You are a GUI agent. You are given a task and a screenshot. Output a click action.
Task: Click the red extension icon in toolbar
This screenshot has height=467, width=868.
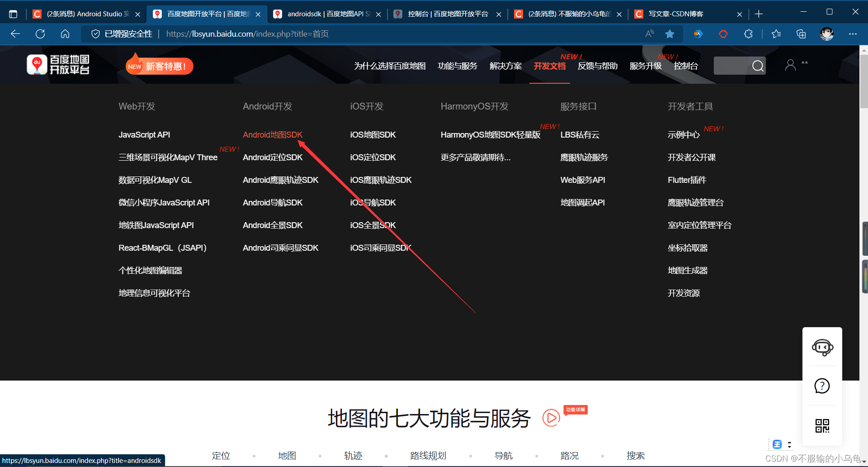point(723,34)
